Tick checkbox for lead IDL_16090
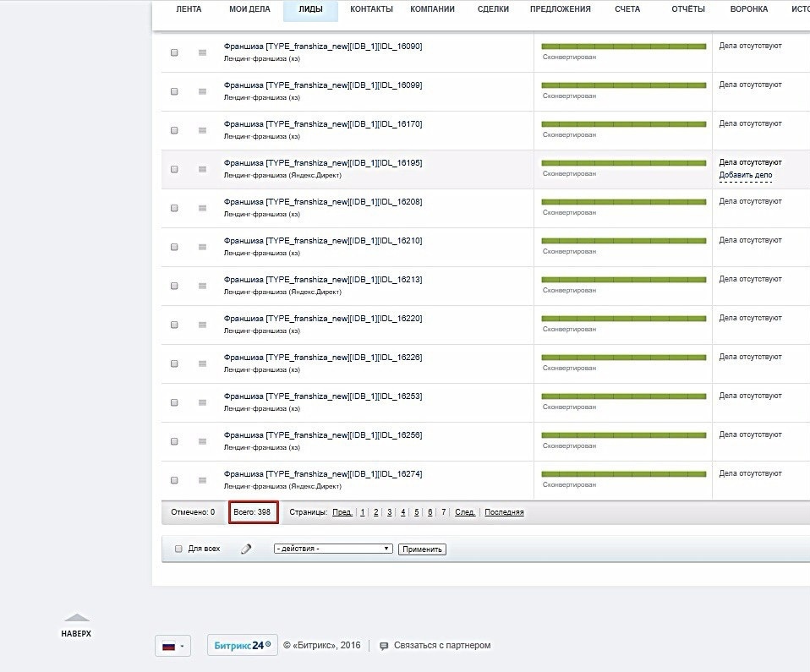The image size is (810, 672). (x=175, y=52)
